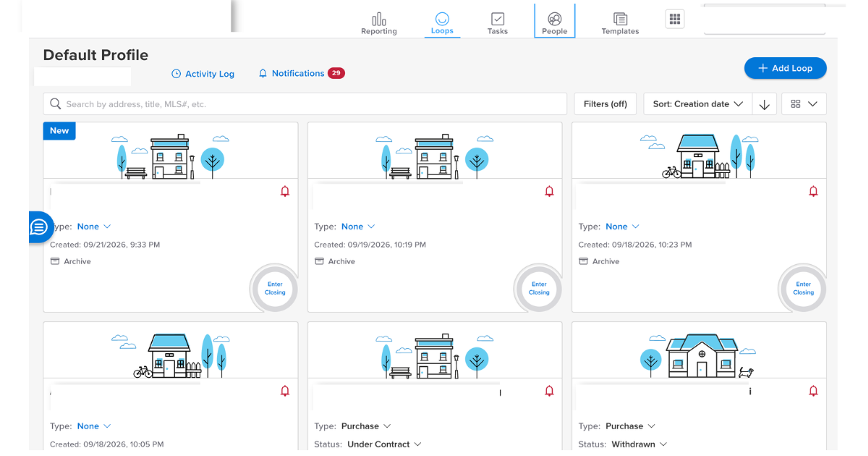Change the Under Contract status dropdown
This screenshot has height=456, width=868.
[x=384, y=444]
